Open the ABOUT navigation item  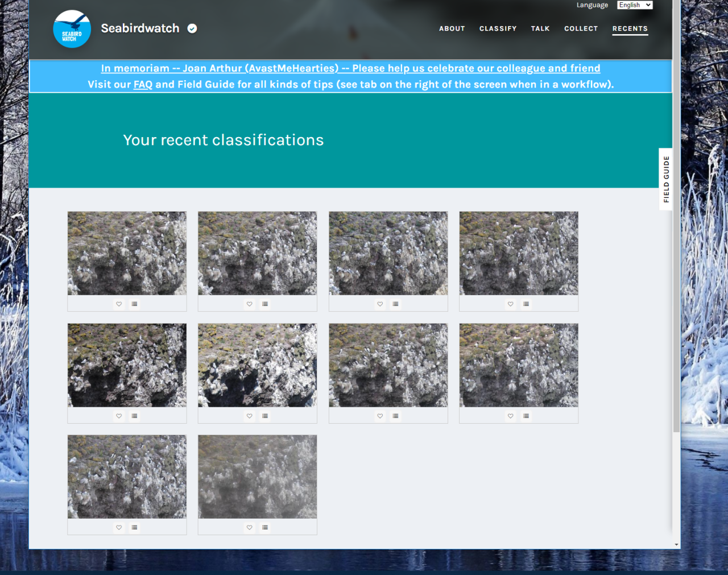click(452, 28)
